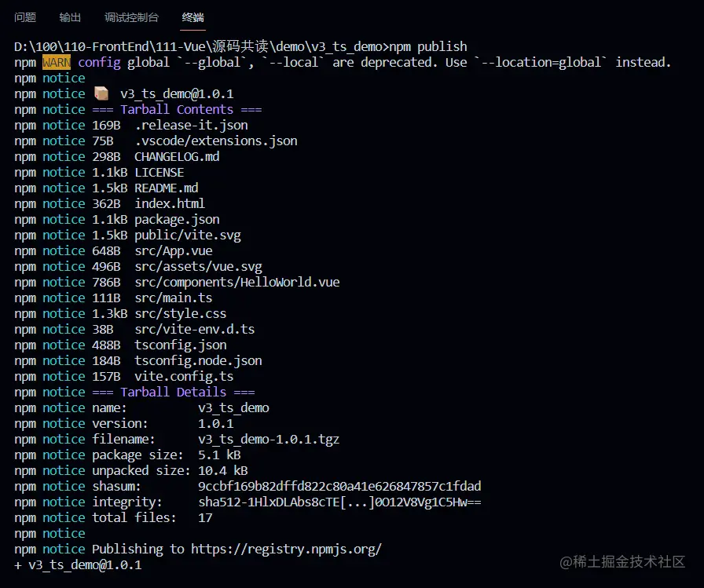Select the src/components/HelloWorld.vue path
Viewport: 704px width, 588px height.
(237, 282)
